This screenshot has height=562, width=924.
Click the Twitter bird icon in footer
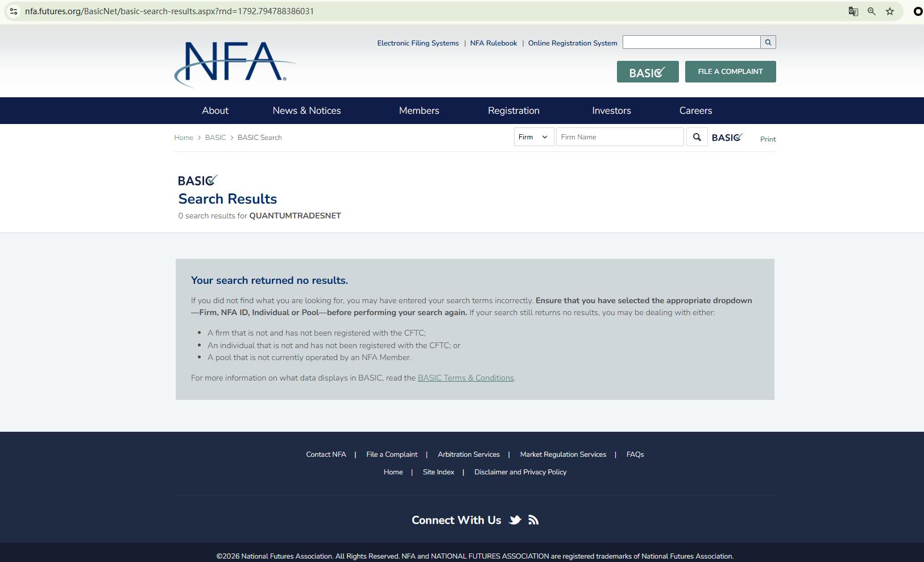(x=515, y=520)
